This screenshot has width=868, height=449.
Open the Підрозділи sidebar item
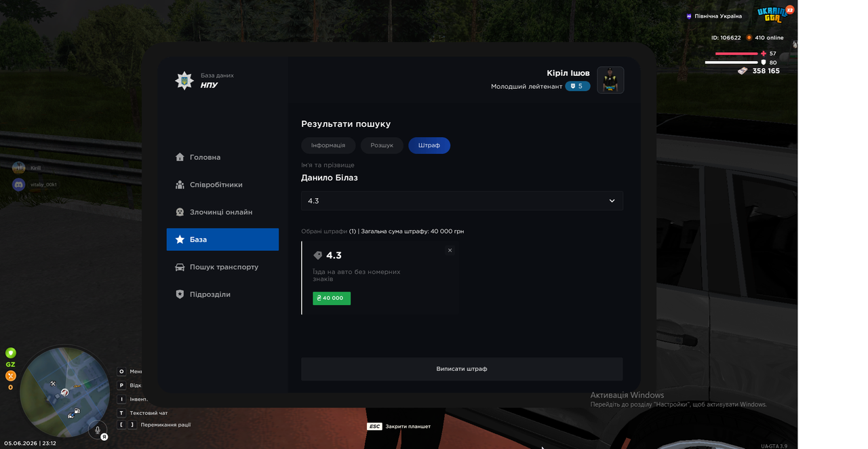pos(222,294)
